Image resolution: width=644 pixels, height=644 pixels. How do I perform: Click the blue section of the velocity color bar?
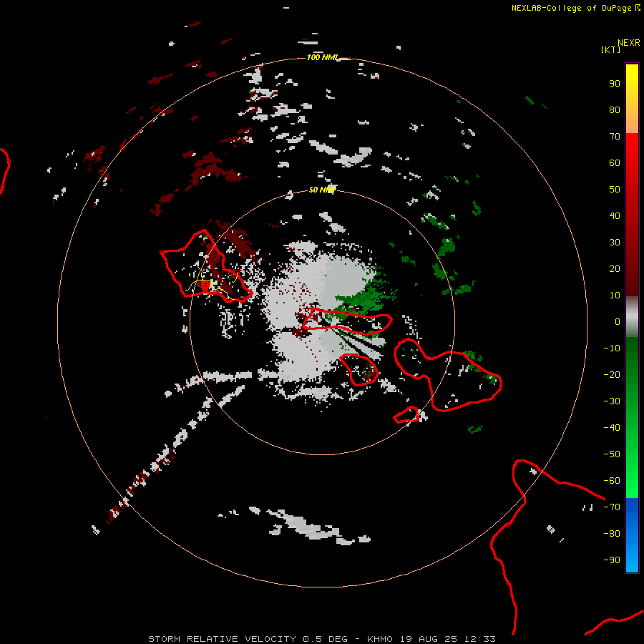pos(632,535)
